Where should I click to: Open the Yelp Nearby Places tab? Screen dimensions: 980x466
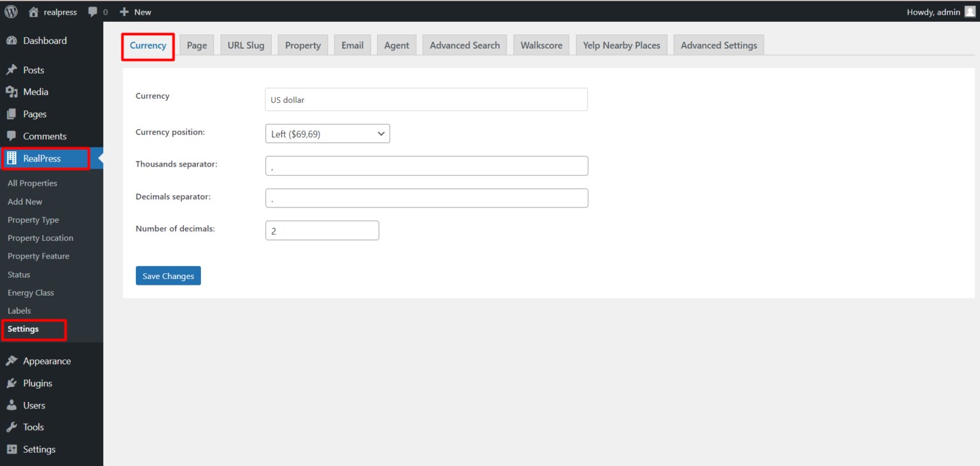tap(621, 45)
